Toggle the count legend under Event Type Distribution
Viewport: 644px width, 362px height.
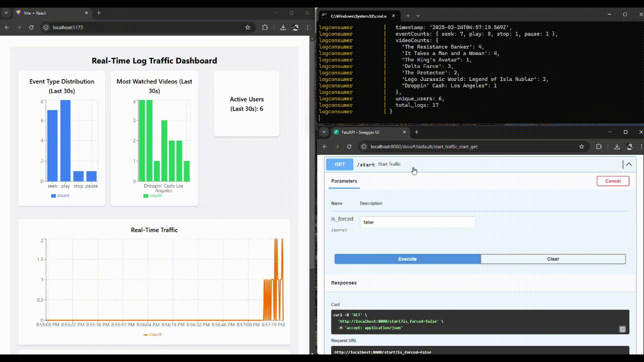coord(60,196)
